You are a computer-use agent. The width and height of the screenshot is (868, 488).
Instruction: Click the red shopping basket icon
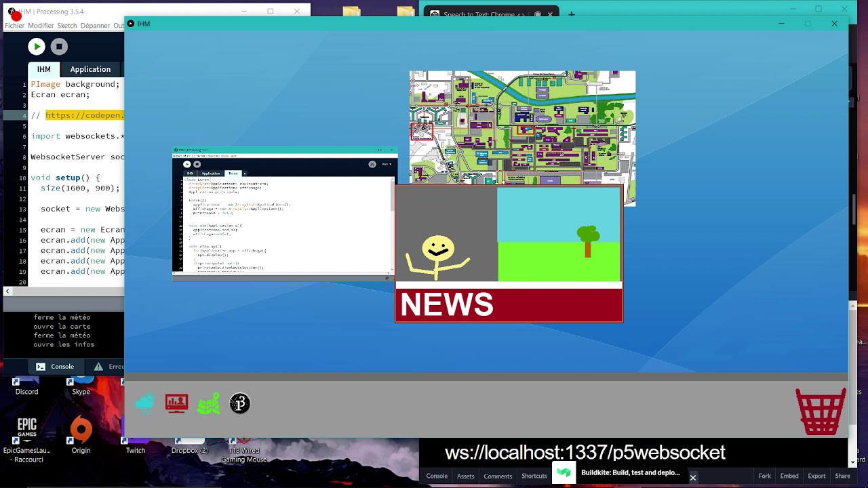[x=821, y=411]
